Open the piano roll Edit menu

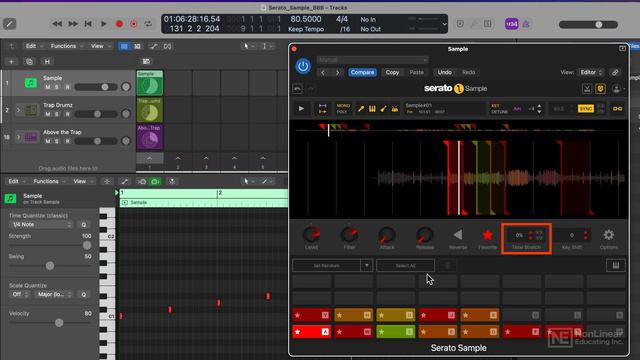click(x=16, y=181)
